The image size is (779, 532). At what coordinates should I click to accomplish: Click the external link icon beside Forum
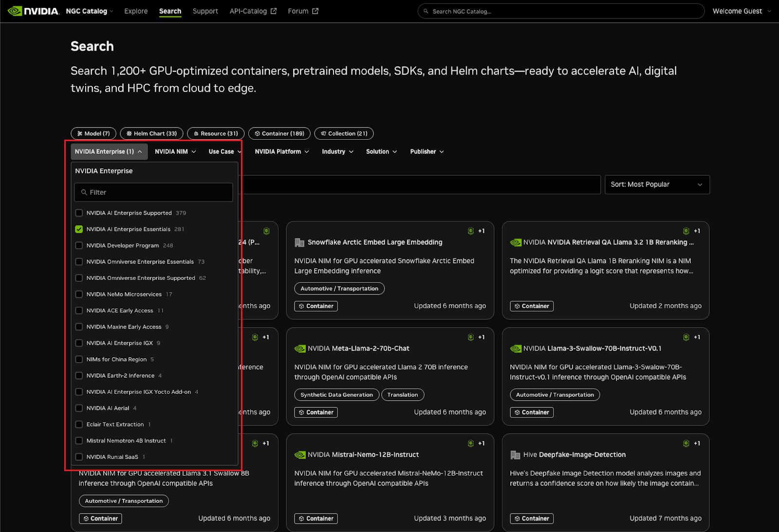point(315,11)
